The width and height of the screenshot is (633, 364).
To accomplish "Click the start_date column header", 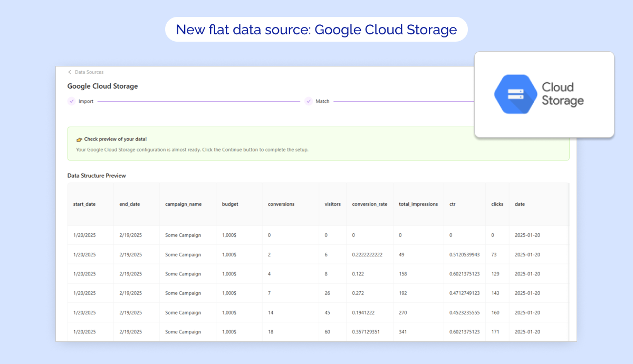I will pos(84,204).
